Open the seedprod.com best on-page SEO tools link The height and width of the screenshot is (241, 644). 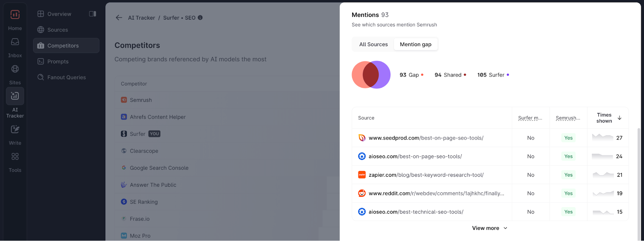click(x=426, y=138)
